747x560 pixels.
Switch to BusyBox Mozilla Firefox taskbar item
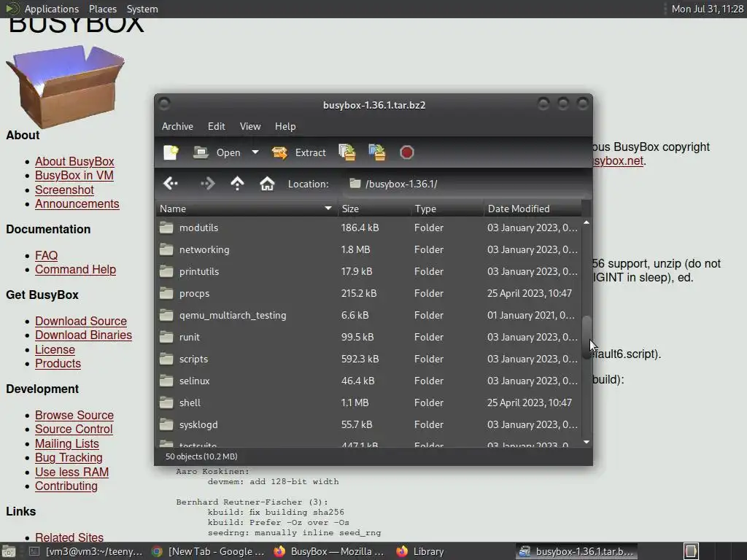330,551
